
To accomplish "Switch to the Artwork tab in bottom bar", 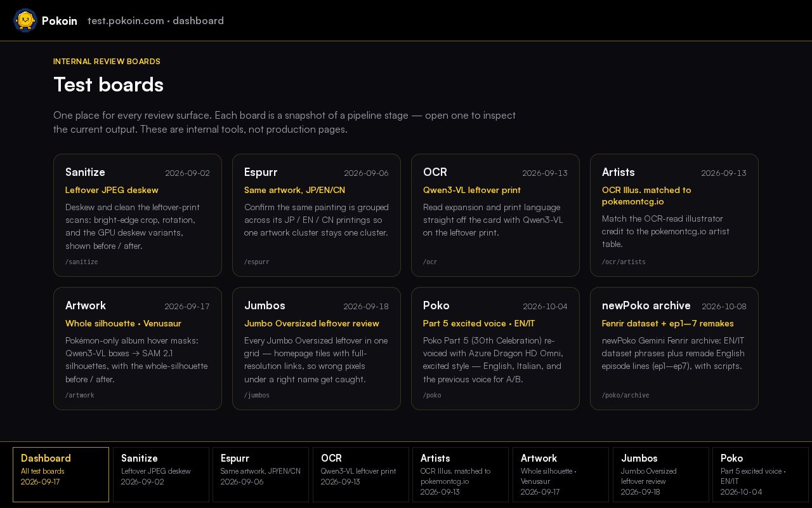I will [x=561, y=474].
